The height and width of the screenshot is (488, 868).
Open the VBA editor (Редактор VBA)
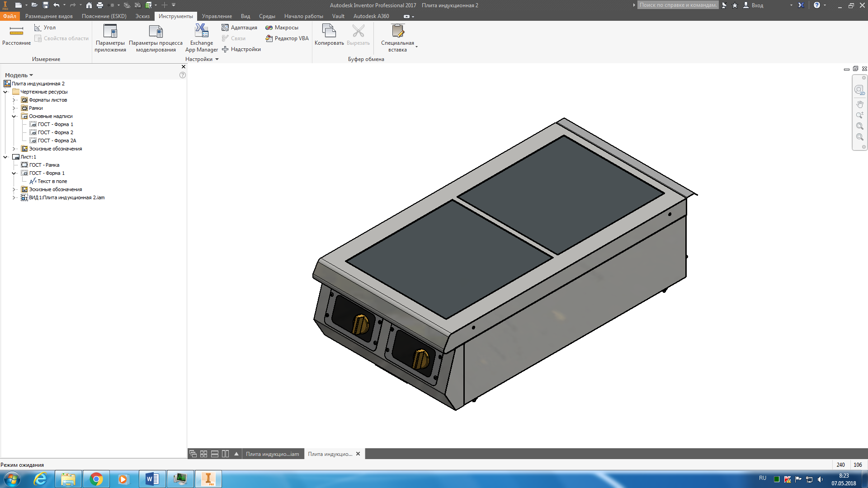[287, 38]
